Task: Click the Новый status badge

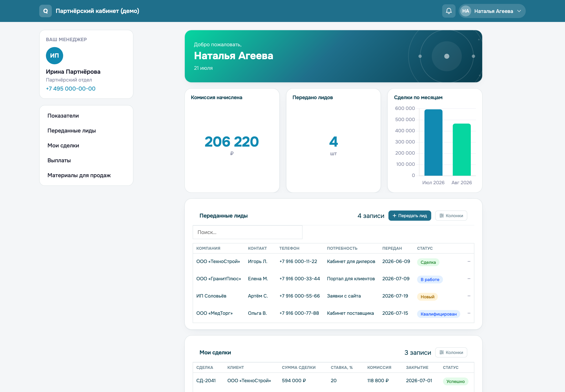Action: (427, 297)
